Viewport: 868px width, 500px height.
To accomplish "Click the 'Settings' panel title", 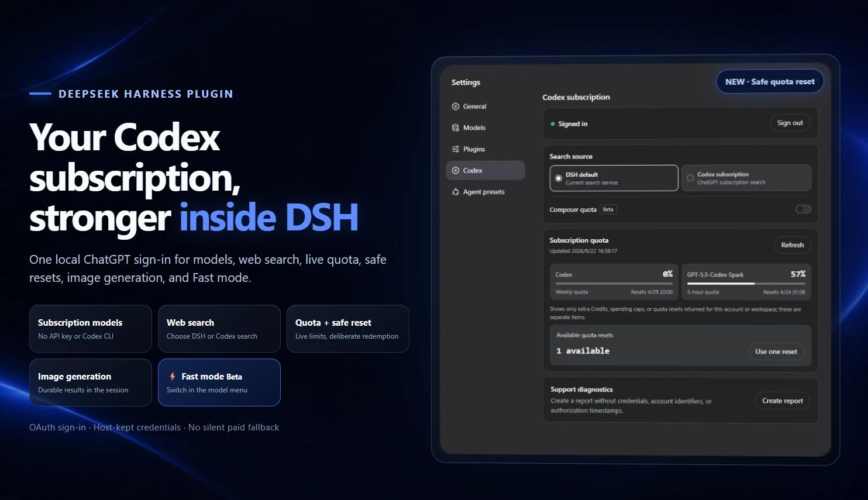I will (x=466, y=82).
